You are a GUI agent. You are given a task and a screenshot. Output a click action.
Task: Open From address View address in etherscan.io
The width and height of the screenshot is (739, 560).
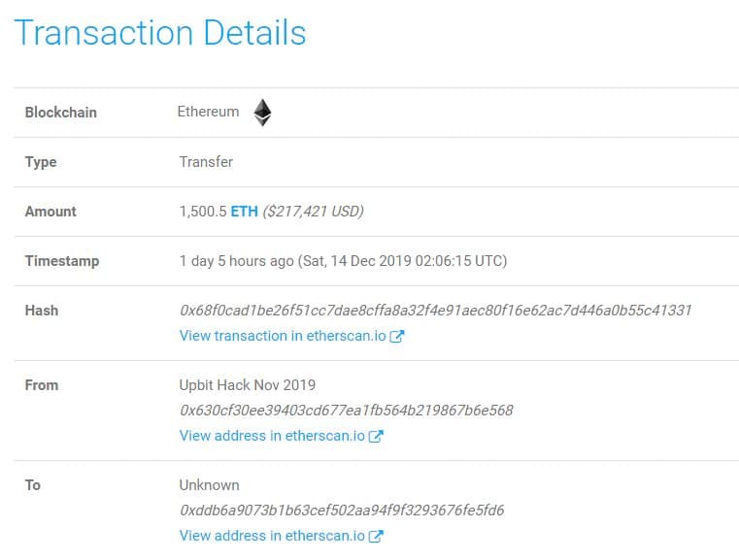click(x=272, y=436)
